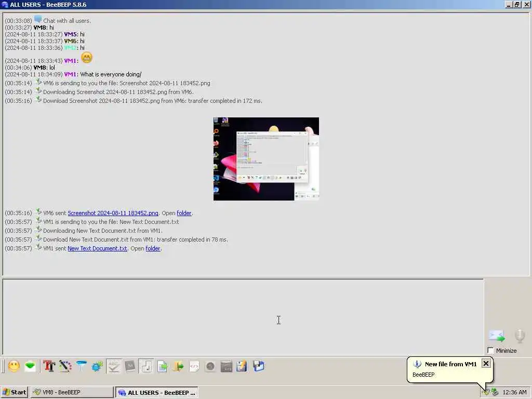Screen dimensions: 532x399
Task: Toggle word completer dictionary icon
Action: [x=130, y=366]
